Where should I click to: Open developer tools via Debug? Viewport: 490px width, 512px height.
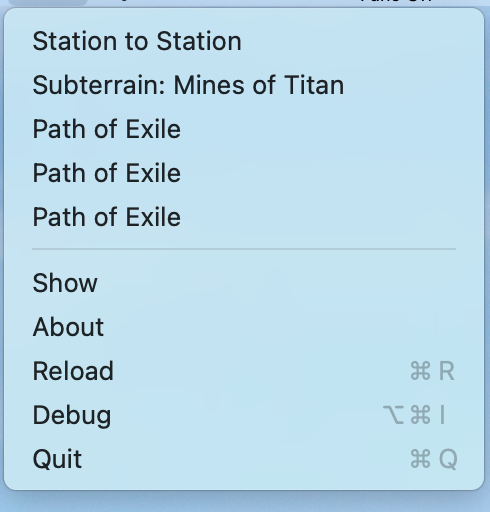244,415
